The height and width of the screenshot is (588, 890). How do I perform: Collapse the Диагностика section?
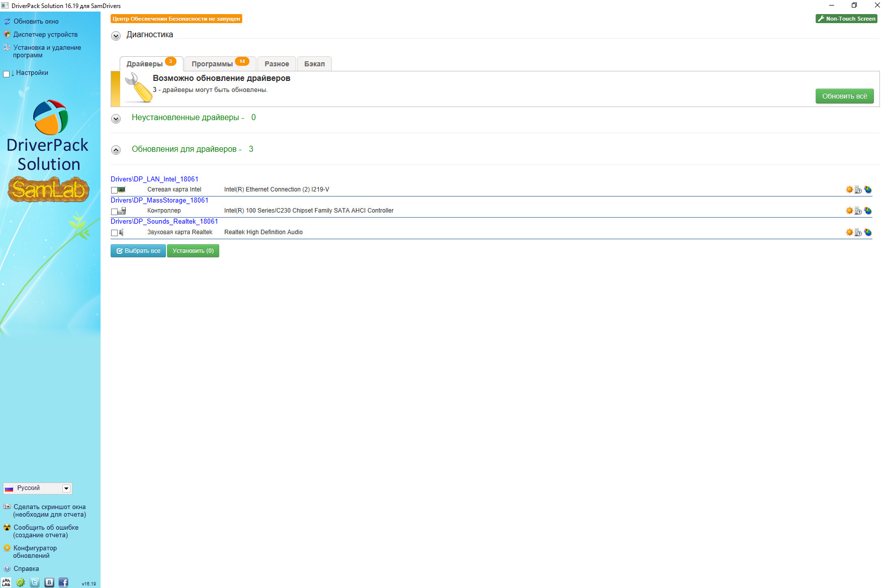[116, 36]
